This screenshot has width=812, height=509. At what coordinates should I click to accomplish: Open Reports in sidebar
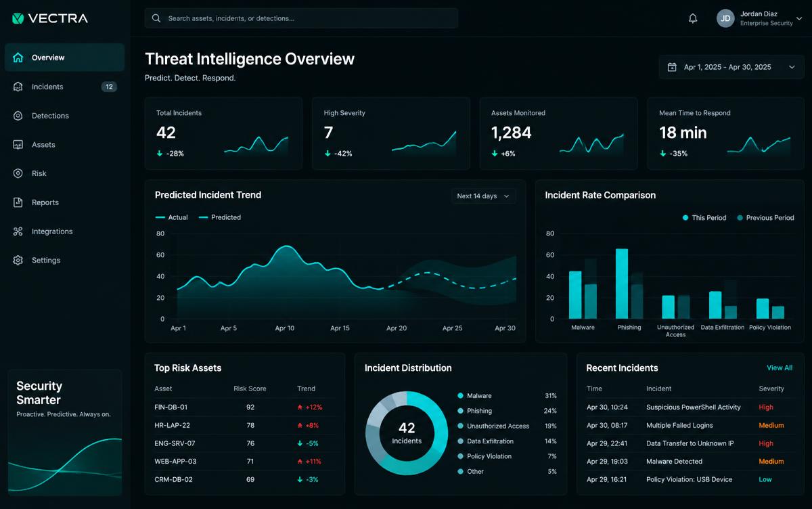click(x=64, y=202)
